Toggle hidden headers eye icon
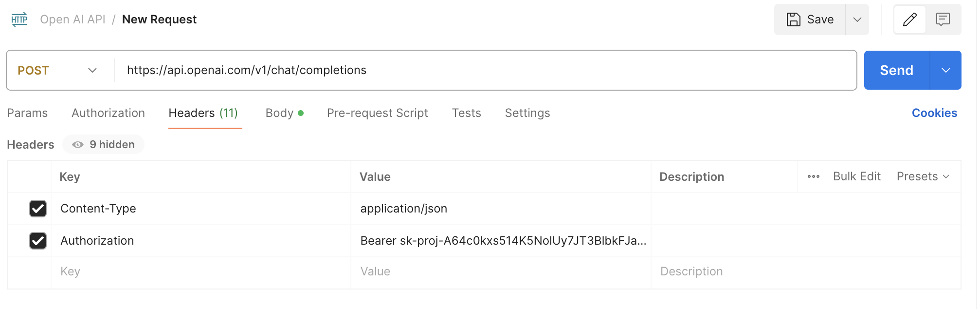The height and width of the screenshot is (309, 980). (x=77, y=145)
